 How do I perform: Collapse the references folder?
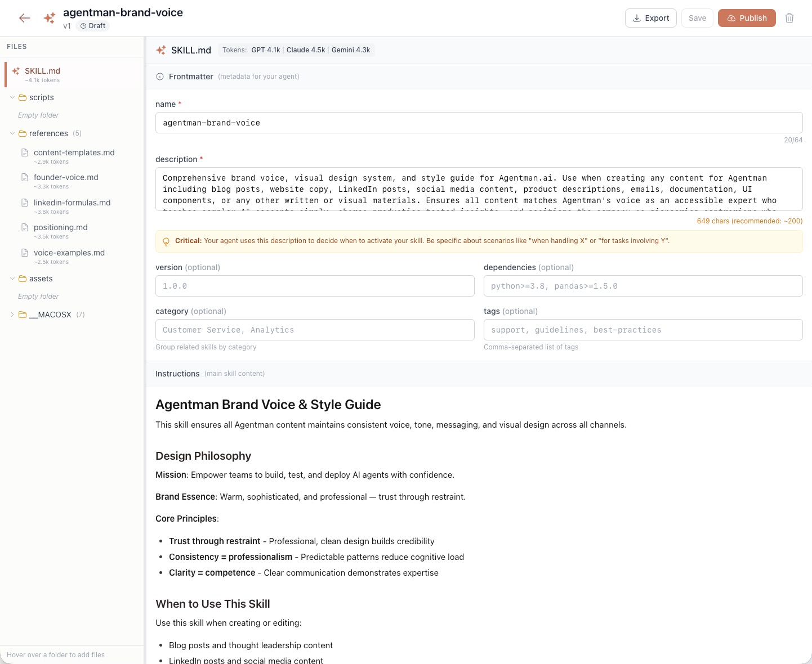(12, 133)
